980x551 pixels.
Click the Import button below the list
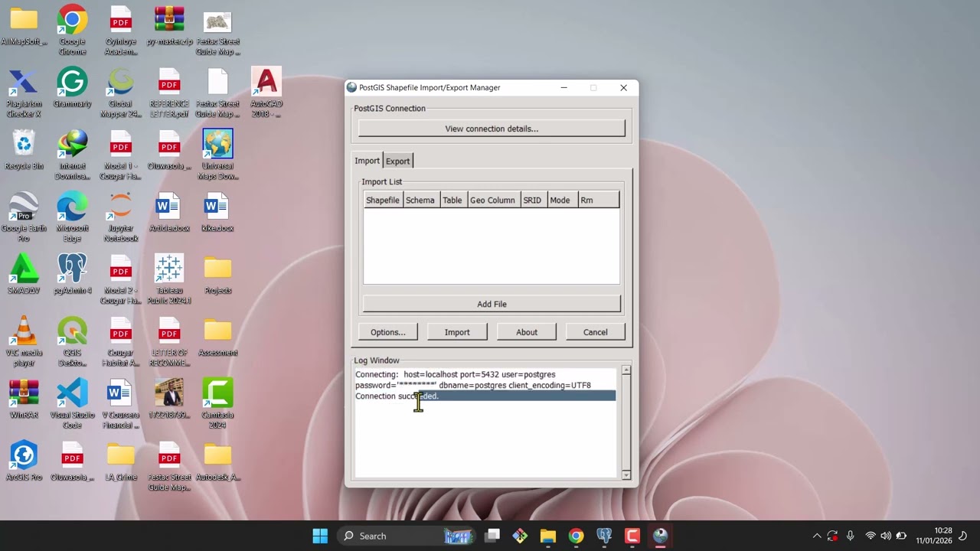(457, 332)
